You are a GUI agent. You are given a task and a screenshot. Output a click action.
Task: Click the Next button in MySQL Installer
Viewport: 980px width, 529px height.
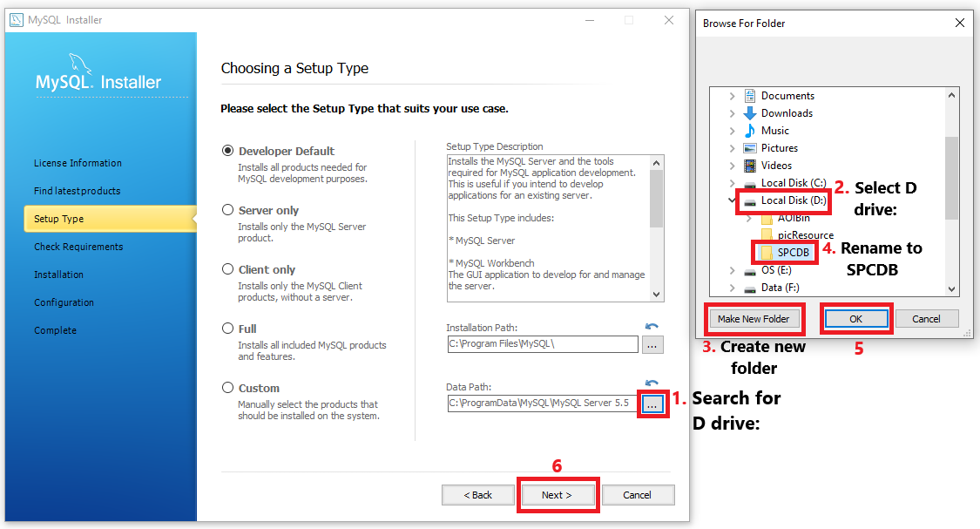coord(557,495)
